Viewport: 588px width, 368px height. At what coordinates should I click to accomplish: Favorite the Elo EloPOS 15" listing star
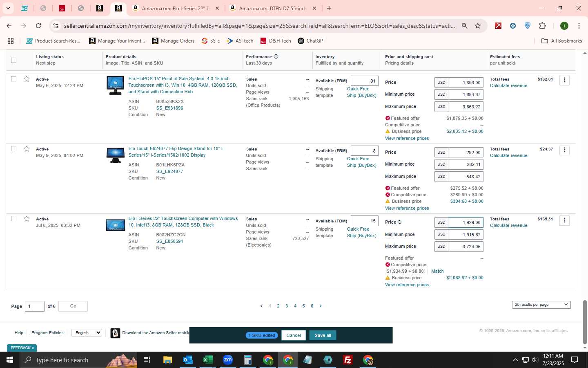[27, 79]
